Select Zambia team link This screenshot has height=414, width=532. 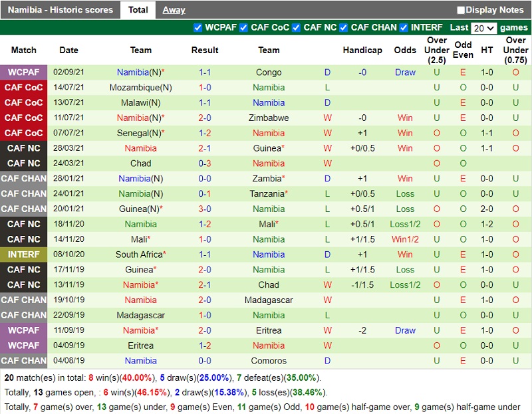tap(269, 178)
